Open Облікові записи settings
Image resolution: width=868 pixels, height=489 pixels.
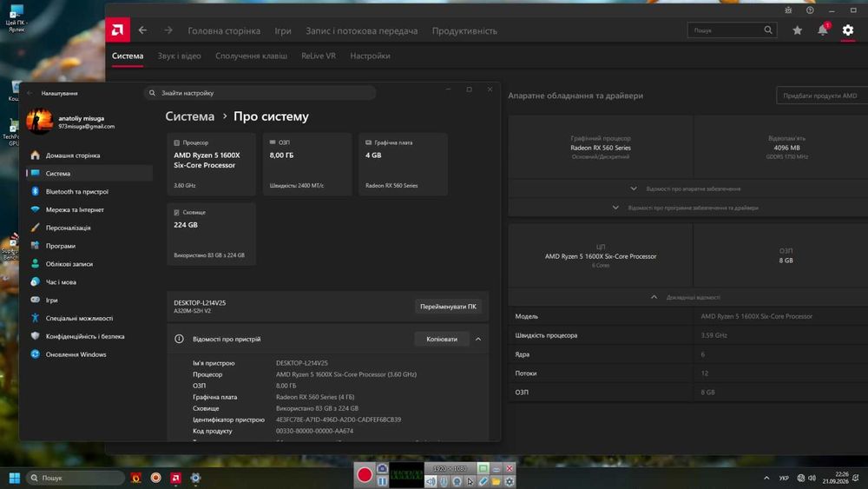(x=89, y=263)
